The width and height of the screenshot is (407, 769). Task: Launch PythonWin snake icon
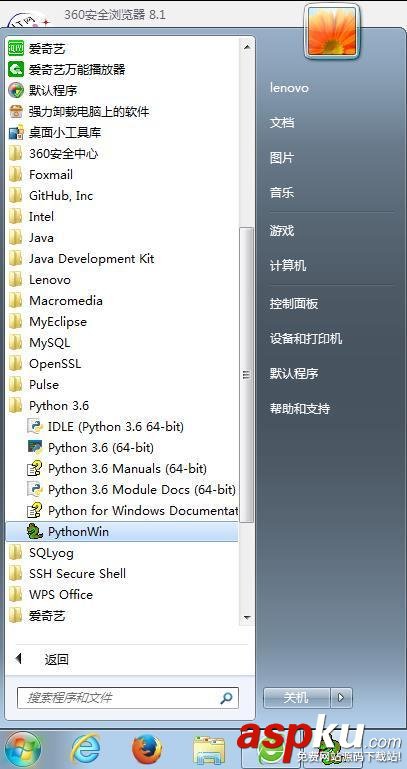coord(35,532)
